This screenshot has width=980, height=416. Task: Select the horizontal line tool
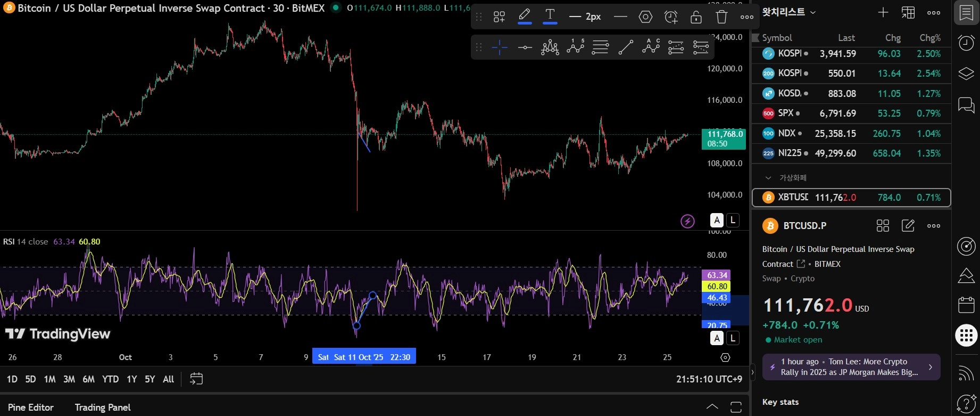[x=525, y=47]
